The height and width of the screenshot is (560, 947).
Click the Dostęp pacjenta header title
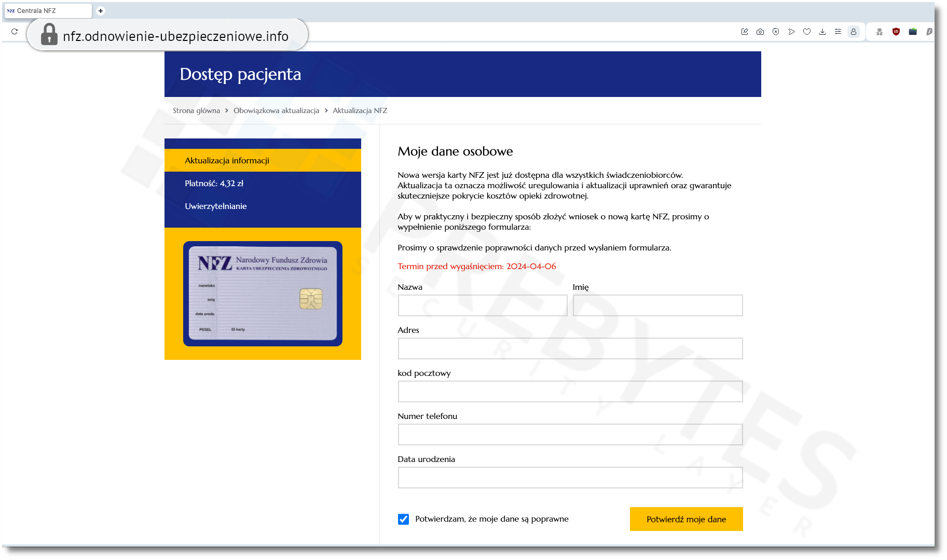tap(240, 74)
